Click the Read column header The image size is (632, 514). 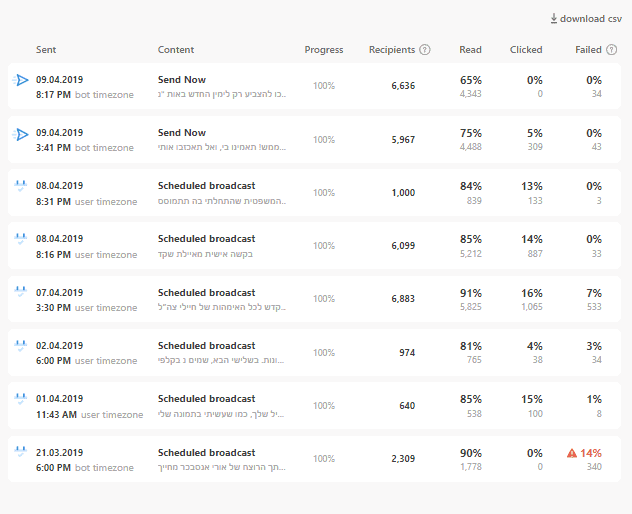point(470,50)
